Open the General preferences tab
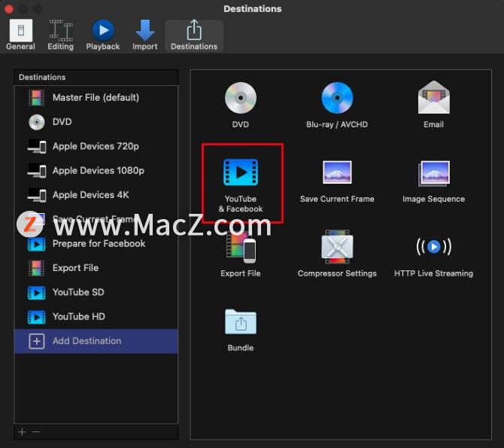 pos(20,35)
